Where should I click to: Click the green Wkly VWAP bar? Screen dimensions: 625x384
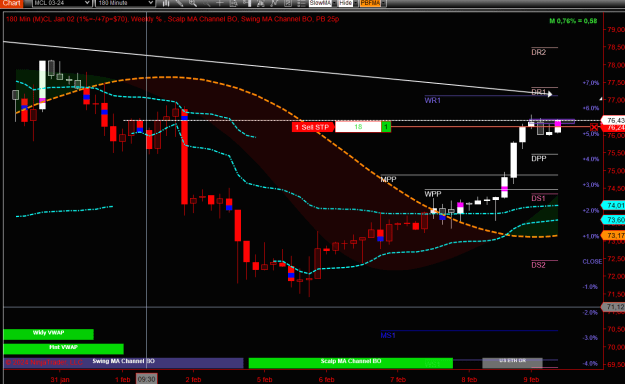tap(48, 334)
